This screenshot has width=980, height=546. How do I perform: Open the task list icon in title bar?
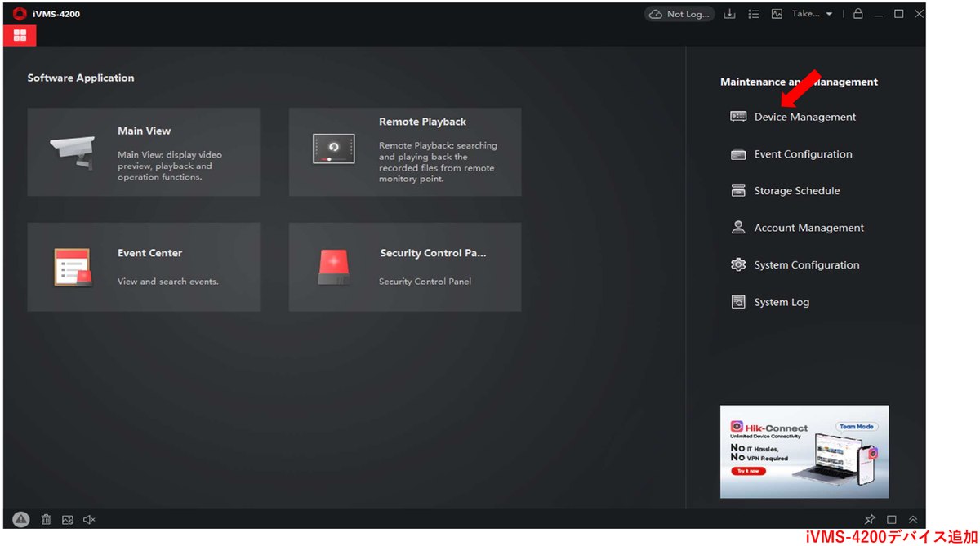click(754, 14)
